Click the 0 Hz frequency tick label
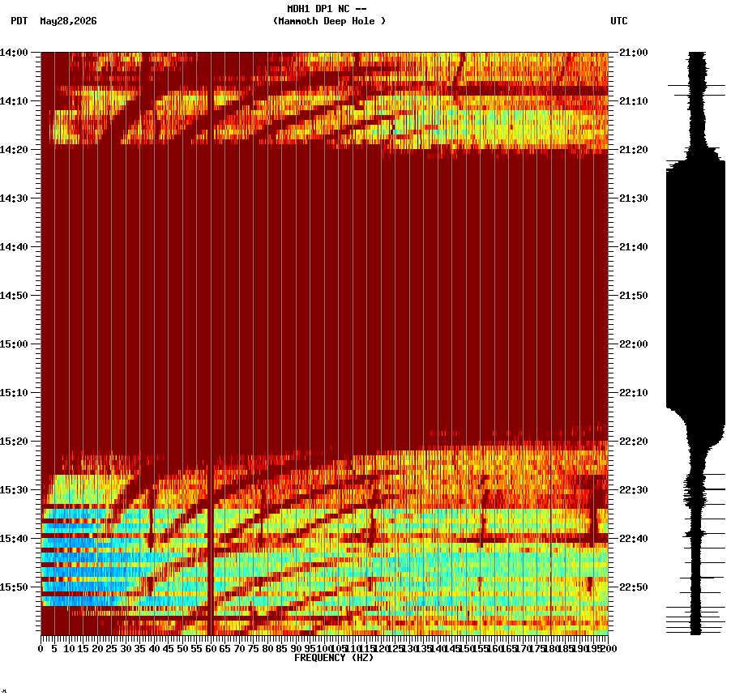The width and height of the screenshot is (731, 700). coord(41,649)
